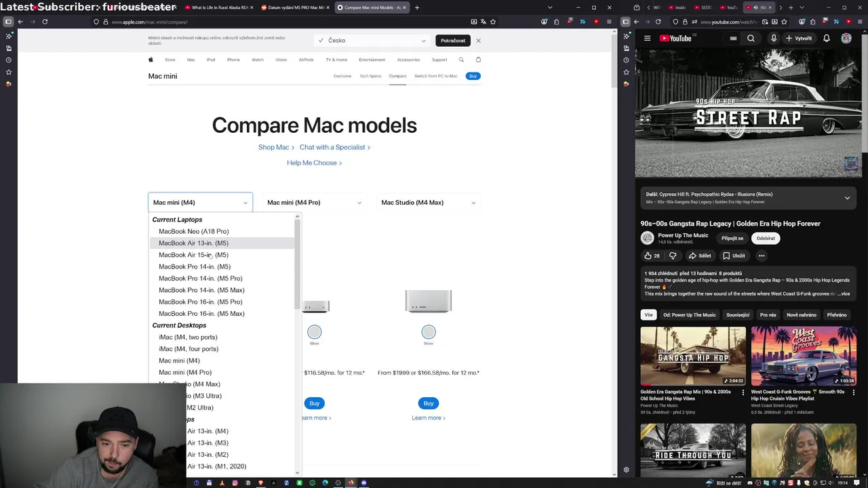This screenshot has height=488, width=868.
Task: Click the blue Buy button in Mac mini header
Action: point(473,76)
